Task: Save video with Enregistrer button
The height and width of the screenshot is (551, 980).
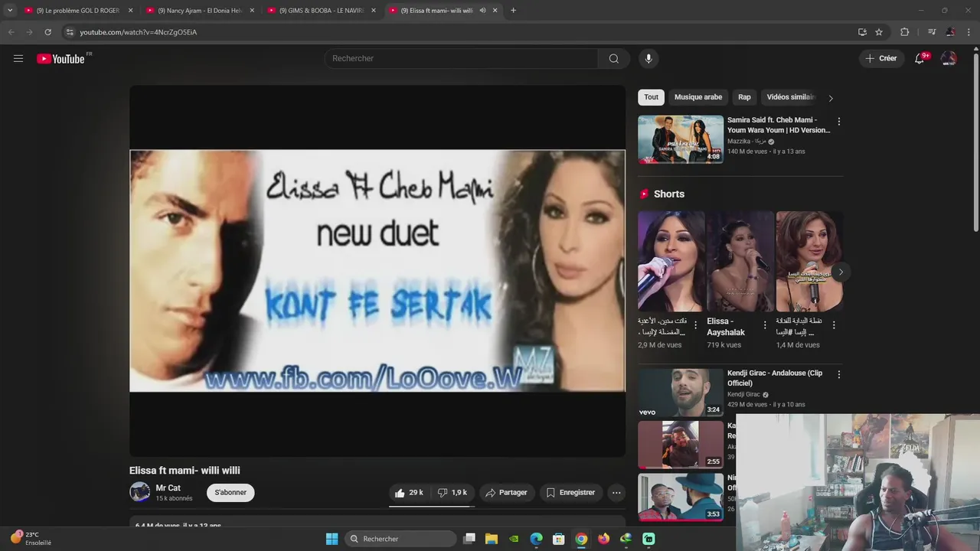Action: (570, 493)
